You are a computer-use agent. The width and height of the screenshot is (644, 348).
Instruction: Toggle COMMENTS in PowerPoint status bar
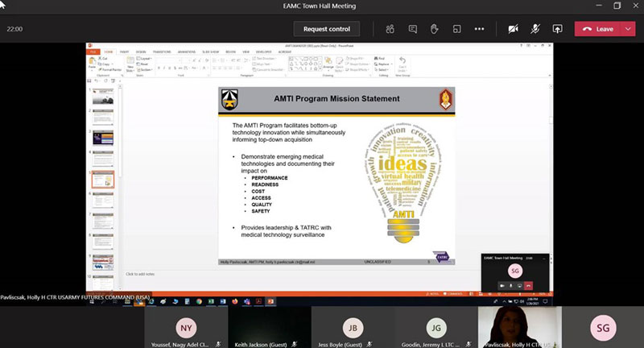click(x=452, y=294)
